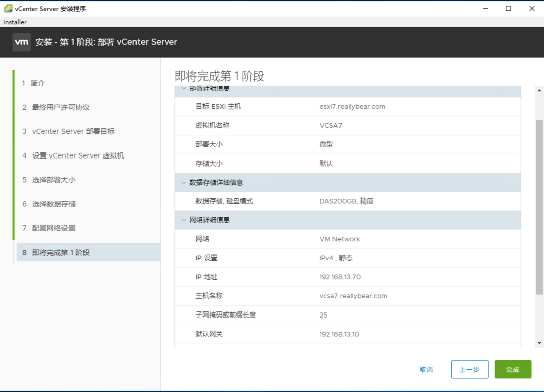Click the DAS200GB, 精简 datastore value

(x=346, y=201)
